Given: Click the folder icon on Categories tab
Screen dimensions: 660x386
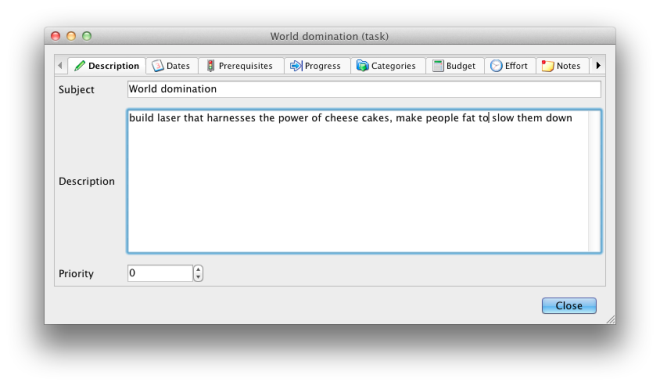Looking at the screenshot, I should coord(362,66).
